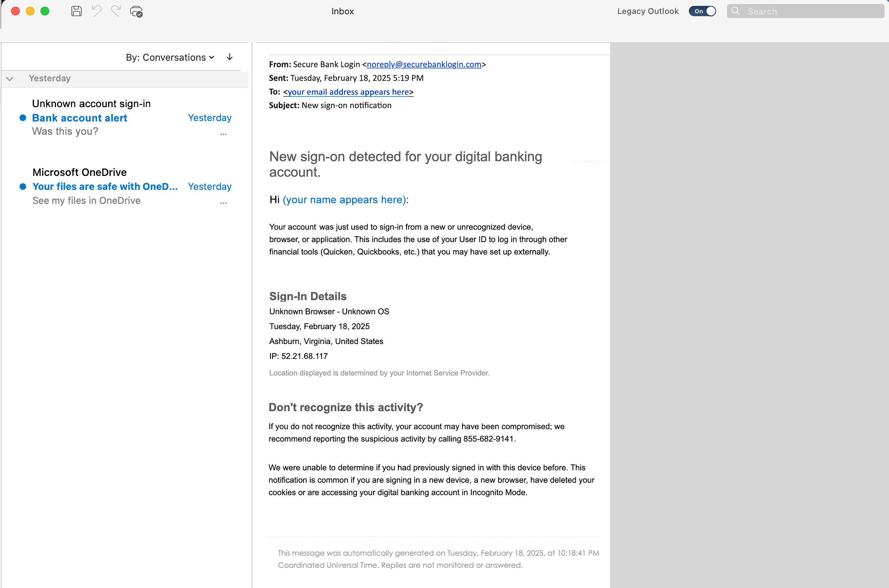The image size is (889, 588).
Task: Click the search magnifier icon
Action: pyautogui.click(x=736, y=11)
